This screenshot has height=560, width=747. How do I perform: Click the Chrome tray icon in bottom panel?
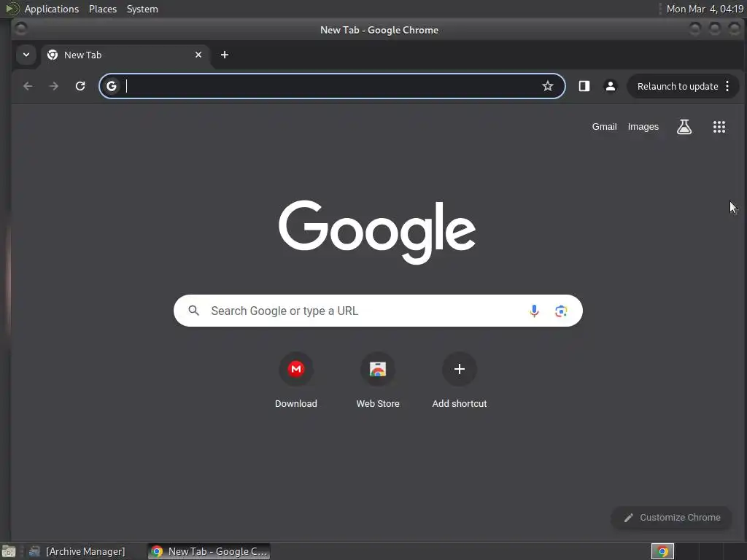click(x=662, y=551)
